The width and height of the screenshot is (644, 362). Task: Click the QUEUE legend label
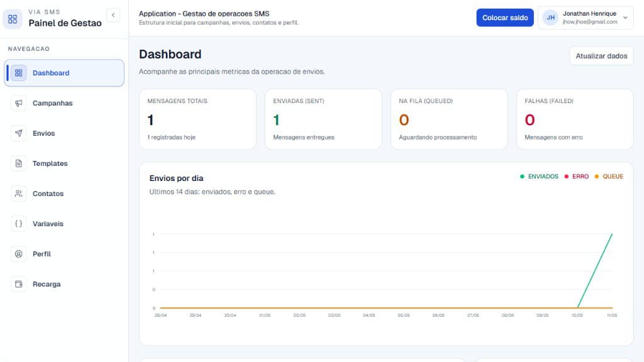point(613,177)
